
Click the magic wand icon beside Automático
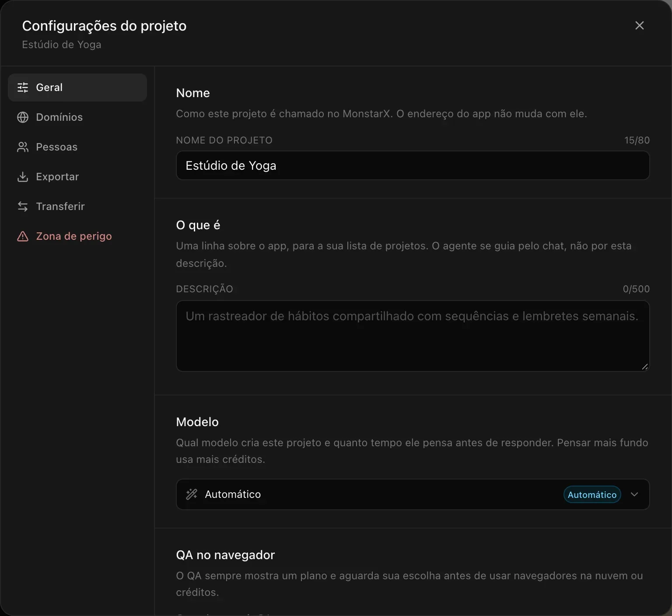pyautogui.click(x=192, y=494)
